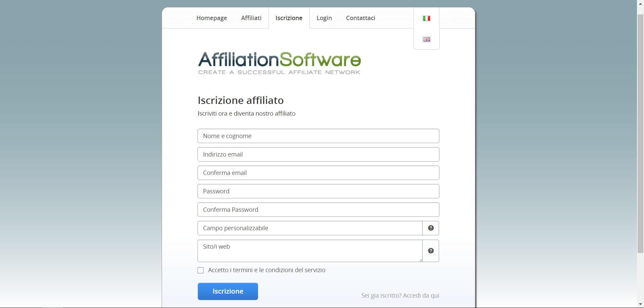Click help icon beside Sito/i web

(431, 251)
